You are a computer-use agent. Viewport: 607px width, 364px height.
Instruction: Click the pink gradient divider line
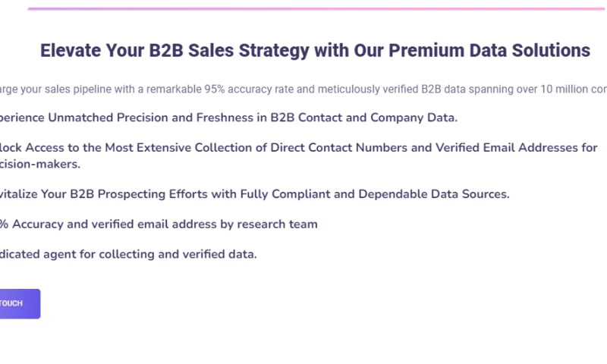click(x=303, y=9)
